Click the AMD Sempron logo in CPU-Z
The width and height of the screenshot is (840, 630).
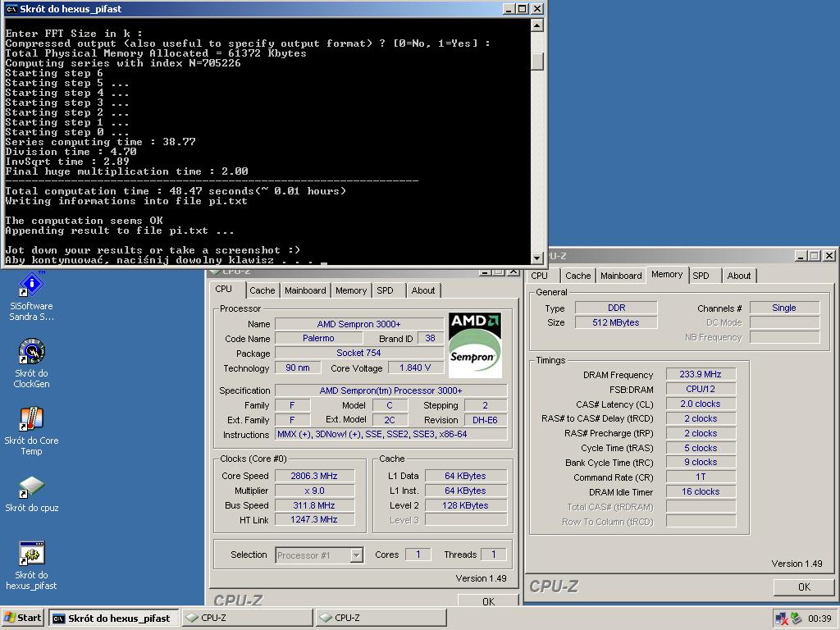tap(475, 345)
